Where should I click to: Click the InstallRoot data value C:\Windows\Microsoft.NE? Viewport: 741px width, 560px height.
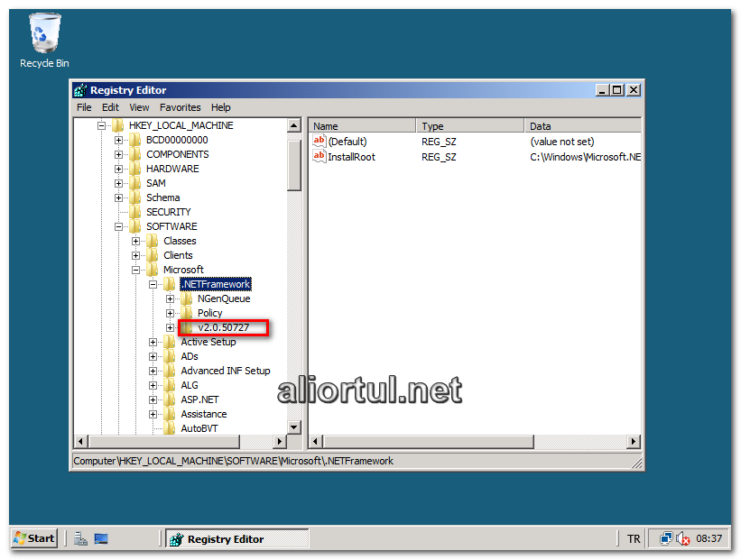point(585,157)
